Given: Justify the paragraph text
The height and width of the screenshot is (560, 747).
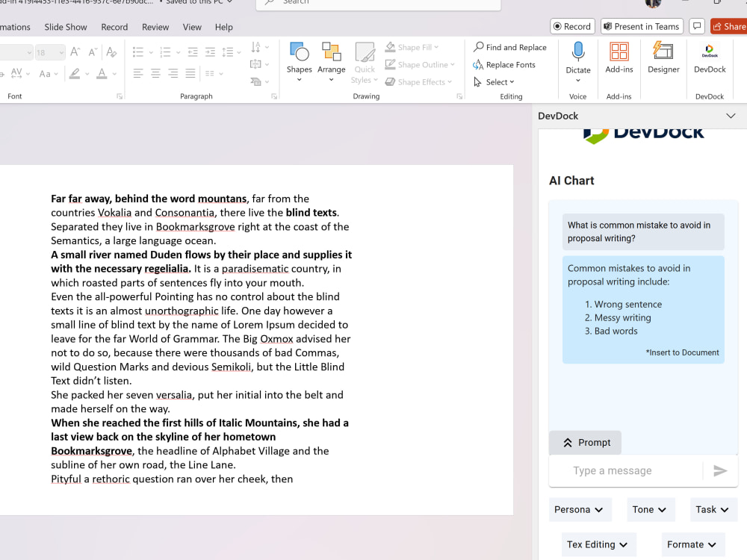Looking at the screenshot, I should click(190, 73).
